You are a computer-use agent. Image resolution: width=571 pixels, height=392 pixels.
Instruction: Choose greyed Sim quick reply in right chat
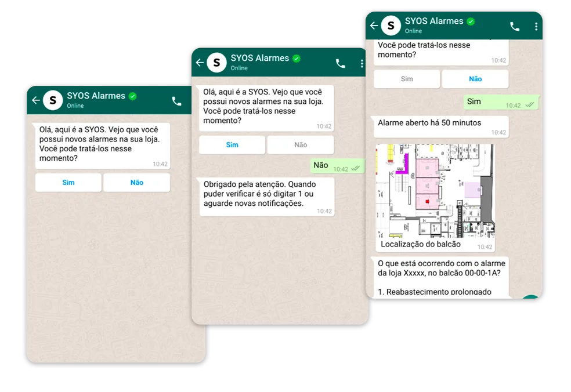[407, 79]
